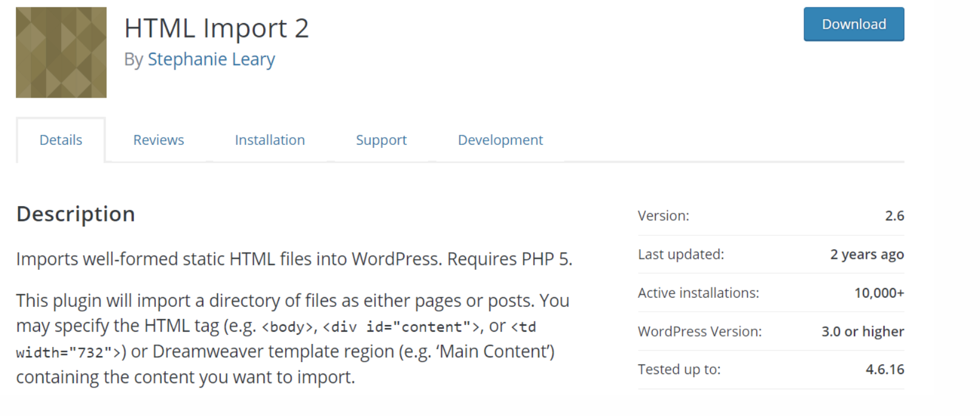Click the 'Version:' label
This screenshot has height=416, width=980.
click(663, 216)
